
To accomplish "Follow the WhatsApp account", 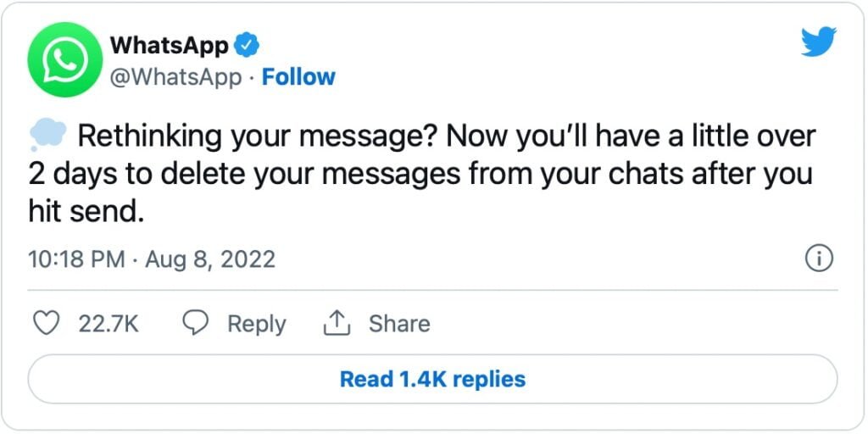I will point(298,77).
